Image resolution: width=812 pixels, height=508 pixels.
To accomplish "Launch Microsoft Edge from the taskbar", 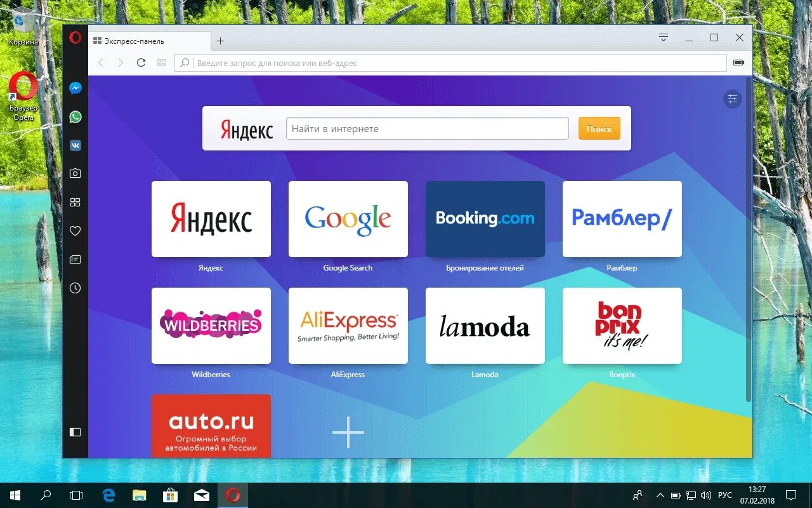I will [x=109, y=495].
